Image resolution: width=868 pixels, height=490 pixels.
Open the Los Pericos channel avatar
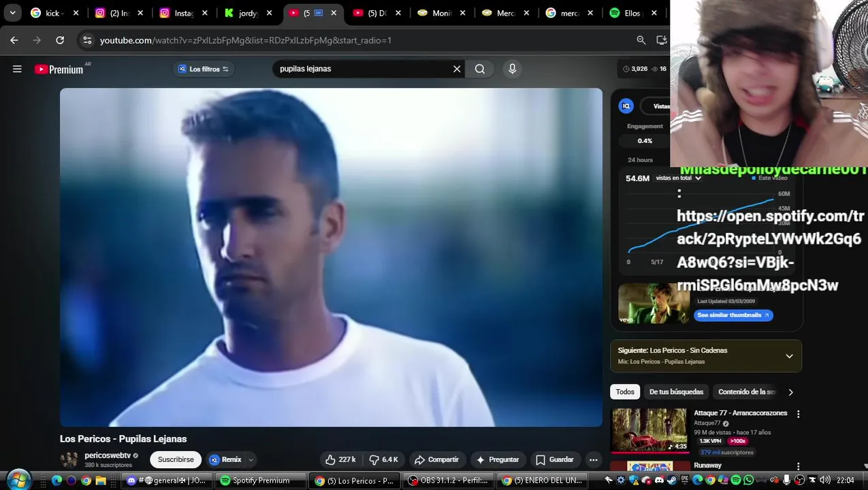[69, 460]
